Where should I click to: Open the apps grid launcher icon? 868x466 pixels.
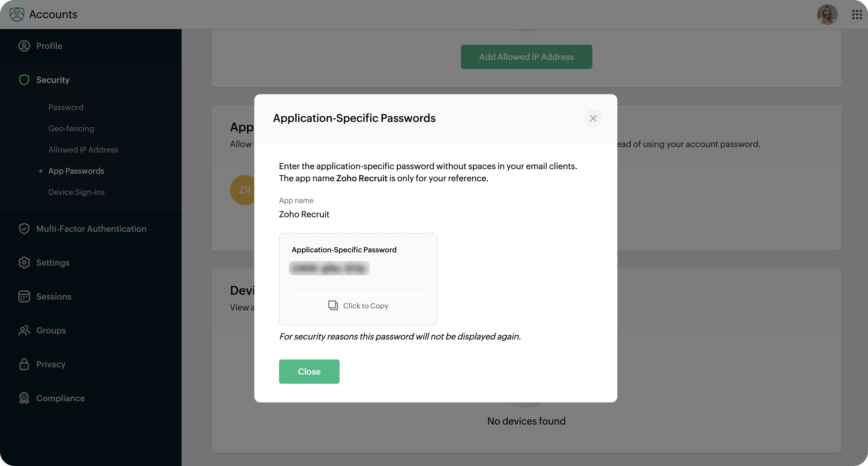pos(856,14)
